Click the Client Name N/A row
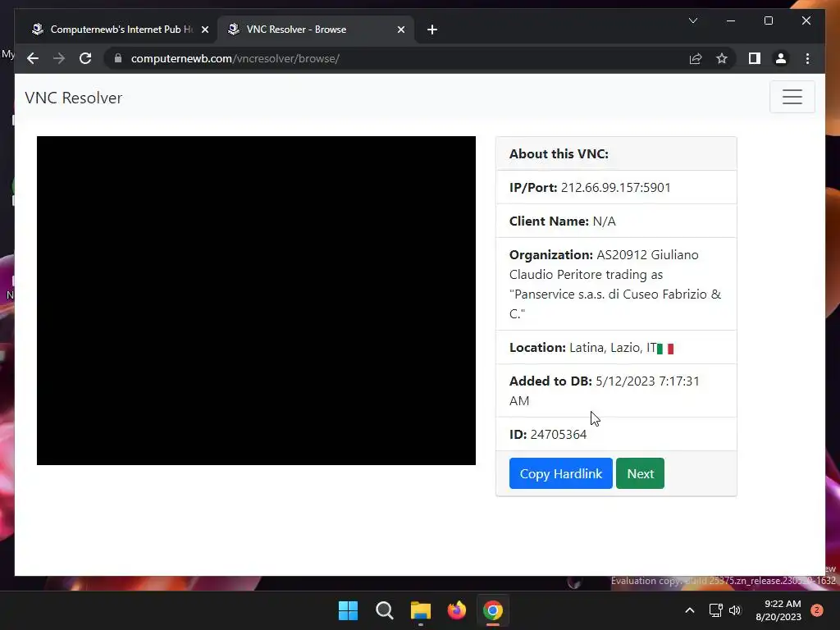This screenshot has height=630, width=840. coord(616,221)
